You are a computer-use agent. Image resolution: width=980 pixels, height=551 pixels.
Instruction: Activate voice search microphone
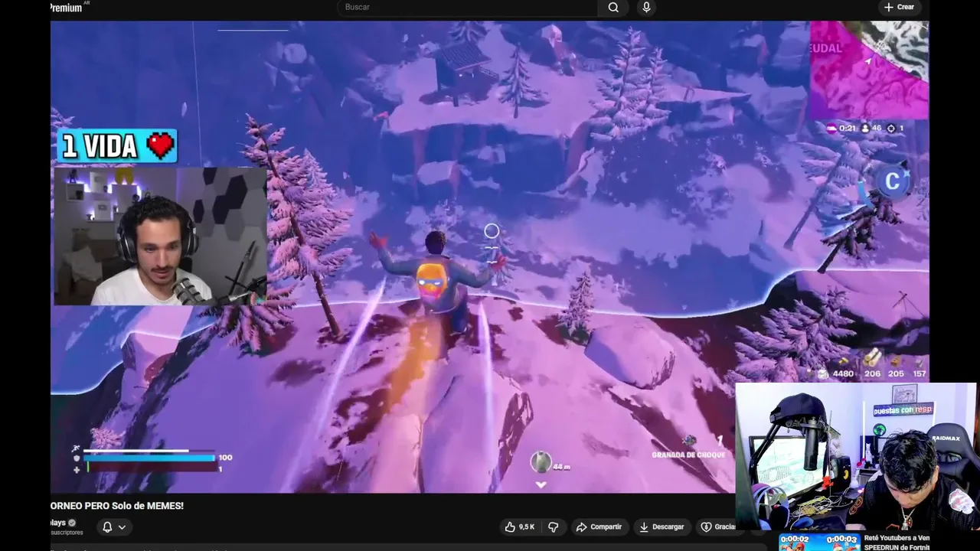647,8
